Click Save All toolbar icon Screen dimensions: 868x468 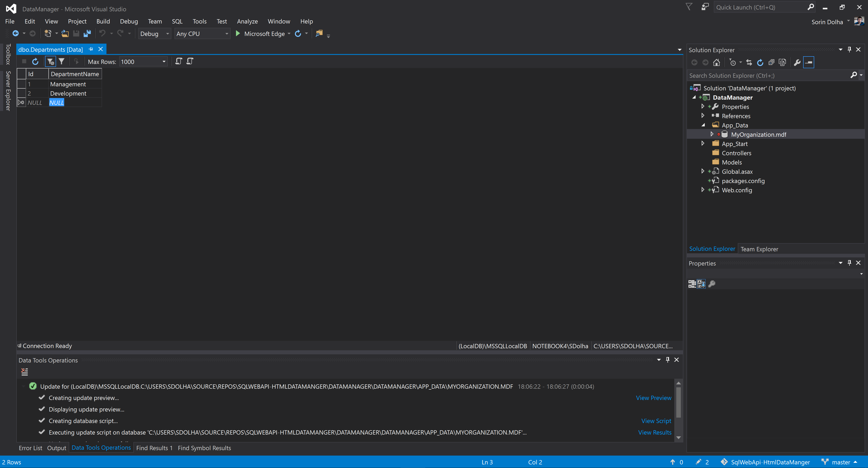click(x=87, y=34)
